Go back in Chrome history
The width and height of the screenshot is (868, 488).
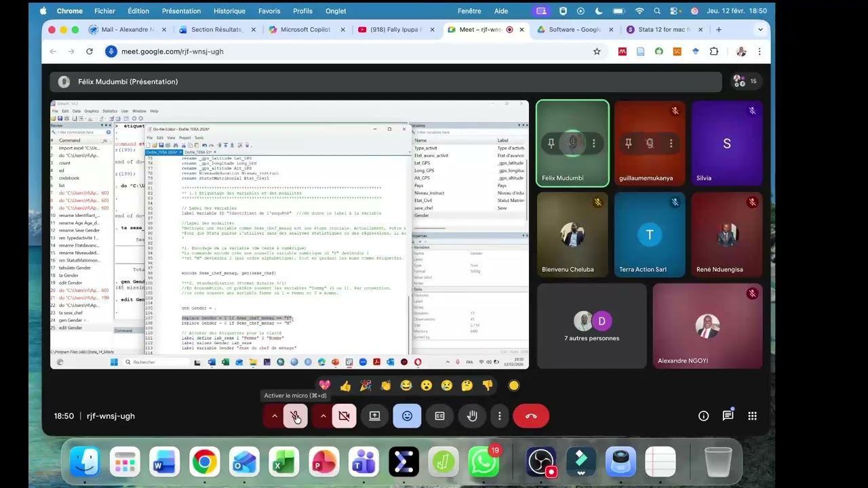coord(53,52)
